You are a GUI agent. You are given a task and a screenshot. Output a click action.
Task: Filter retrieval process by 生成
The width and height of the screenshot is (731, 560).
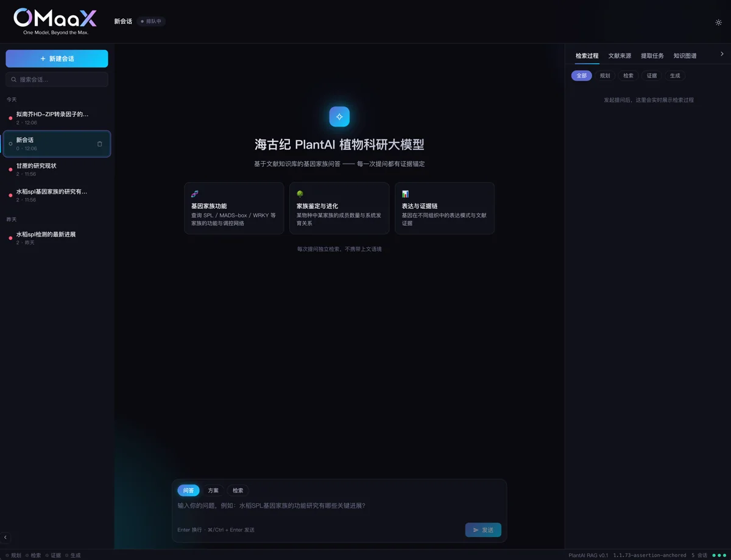pos(675,75)
